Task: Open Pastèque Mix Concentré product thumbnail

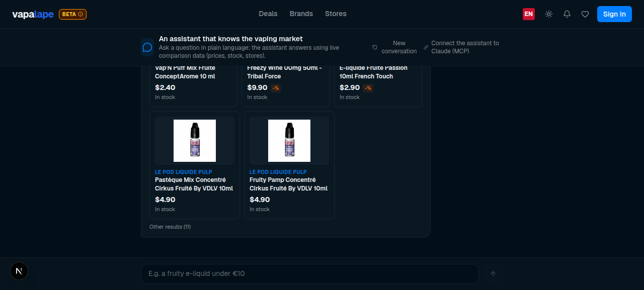Action: click(195, 141)
